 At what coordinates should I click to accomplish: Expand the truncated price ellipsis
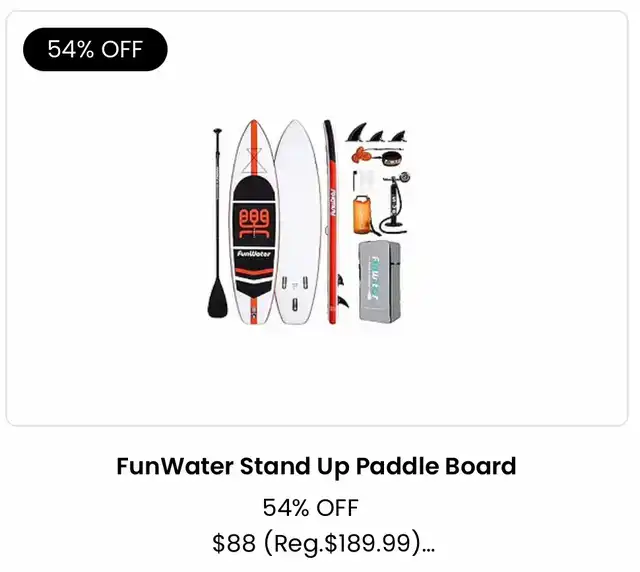click(428, 549)
